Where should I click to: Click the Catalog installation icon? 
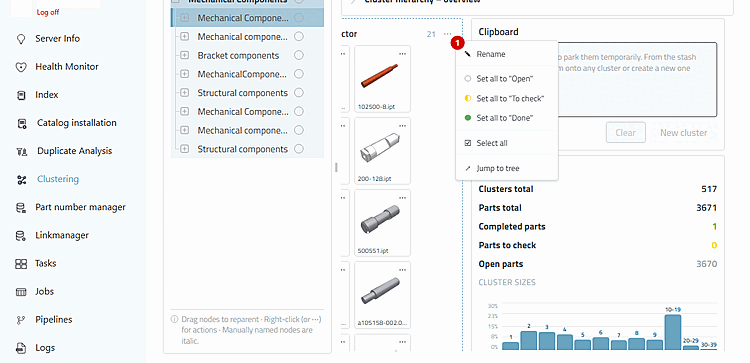(22, 123)
